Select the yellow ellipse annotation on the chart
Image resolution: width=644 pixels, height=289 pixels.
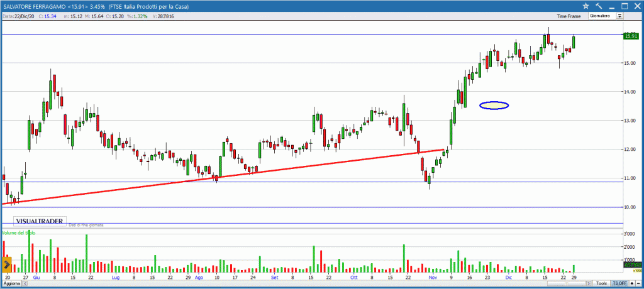click(x=494, y=106)
